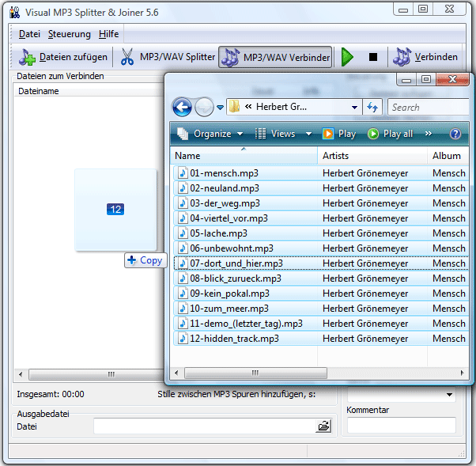Open the Hilfe menu
The width and height of the screenshot is (476, 466).
click(x=108, y=34)
